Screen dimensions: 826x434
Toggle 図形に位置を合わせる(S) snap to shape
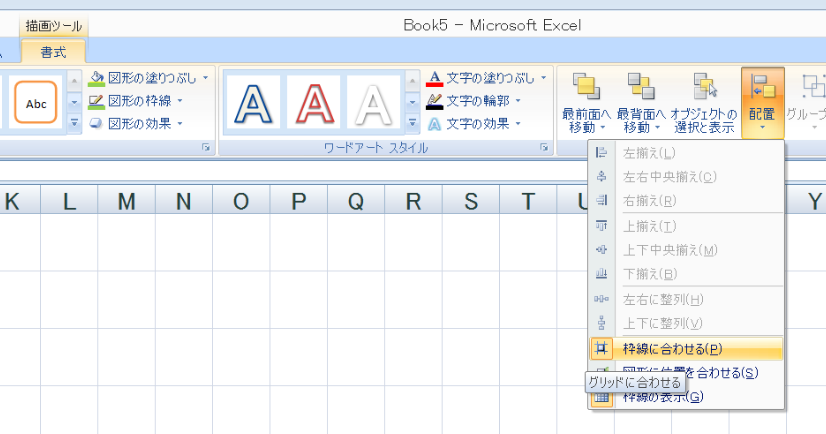[x=686, y=372]
